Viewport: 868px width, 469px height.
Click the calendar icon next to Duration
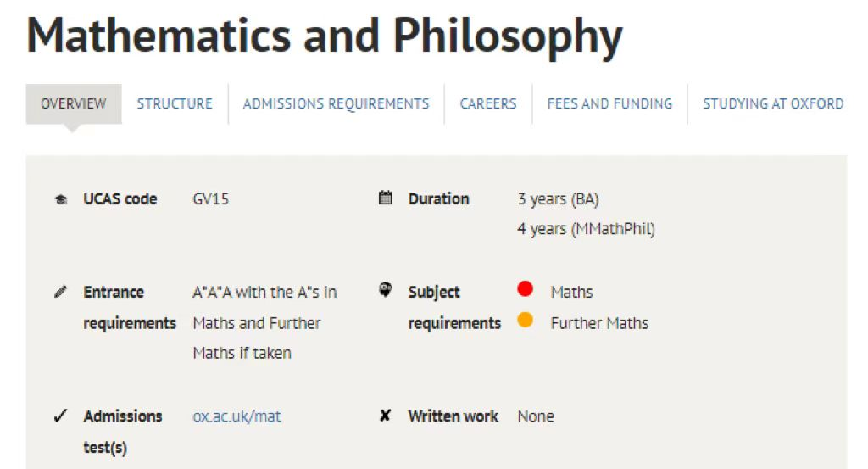(x=386, y=198)
